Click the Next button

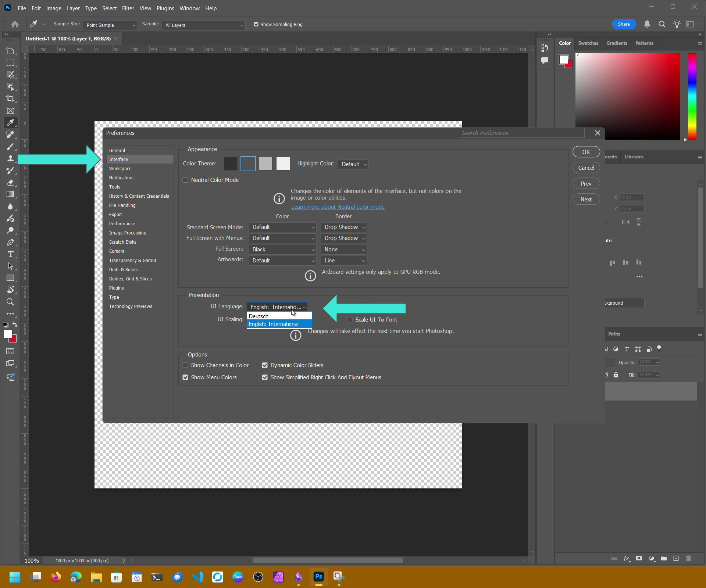click(x=586, y=199)
